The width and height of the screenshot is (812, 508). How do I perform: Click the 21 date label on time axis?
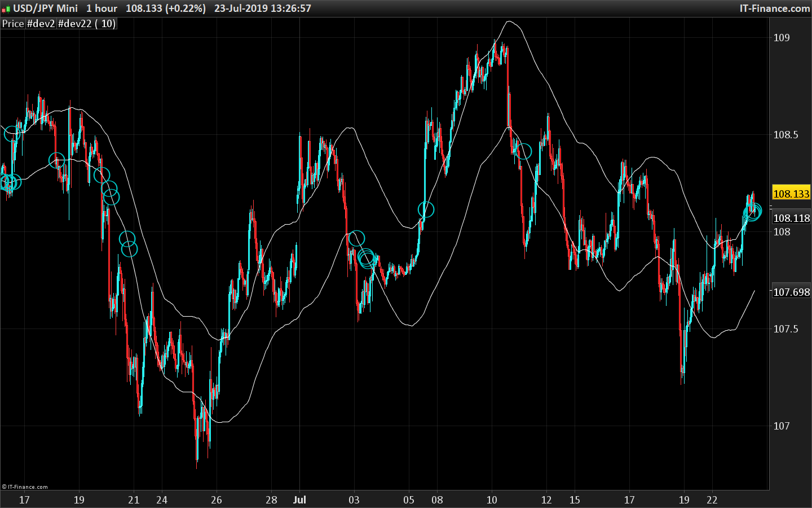(x=134, y=500)
